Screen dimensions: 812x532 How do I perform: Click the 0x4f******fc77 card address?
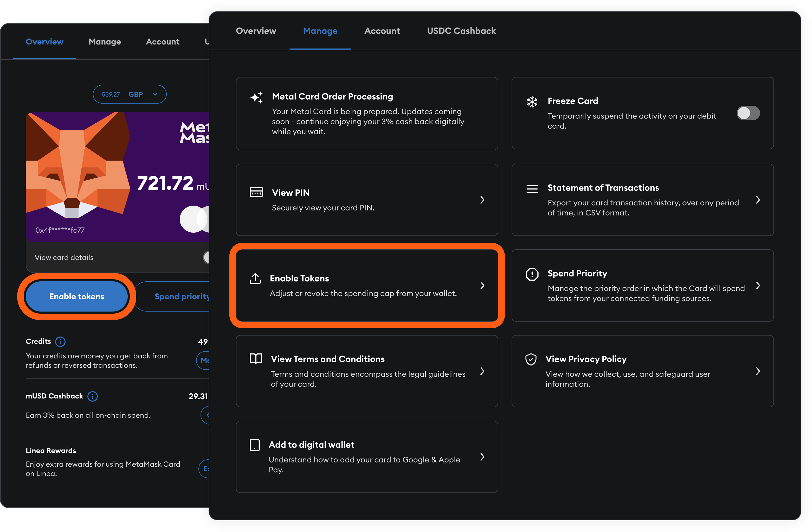click(x=60, y=230)
